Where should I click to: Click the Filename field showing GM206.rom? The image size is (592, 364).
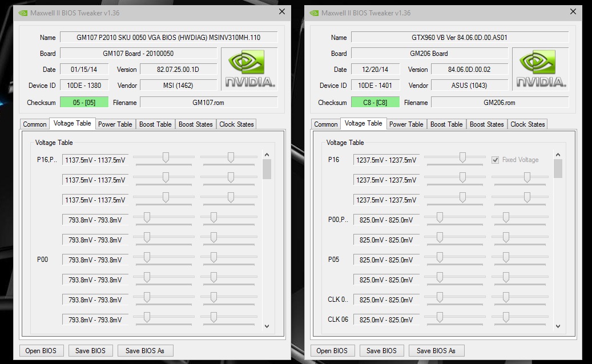(500, 103)
